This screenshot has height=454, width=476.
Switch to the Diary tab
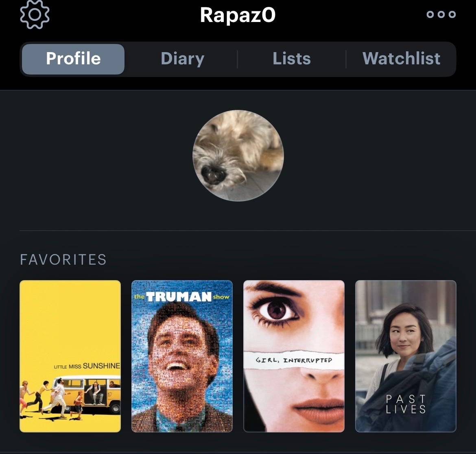pyautogui.click(x=182, y=59)
